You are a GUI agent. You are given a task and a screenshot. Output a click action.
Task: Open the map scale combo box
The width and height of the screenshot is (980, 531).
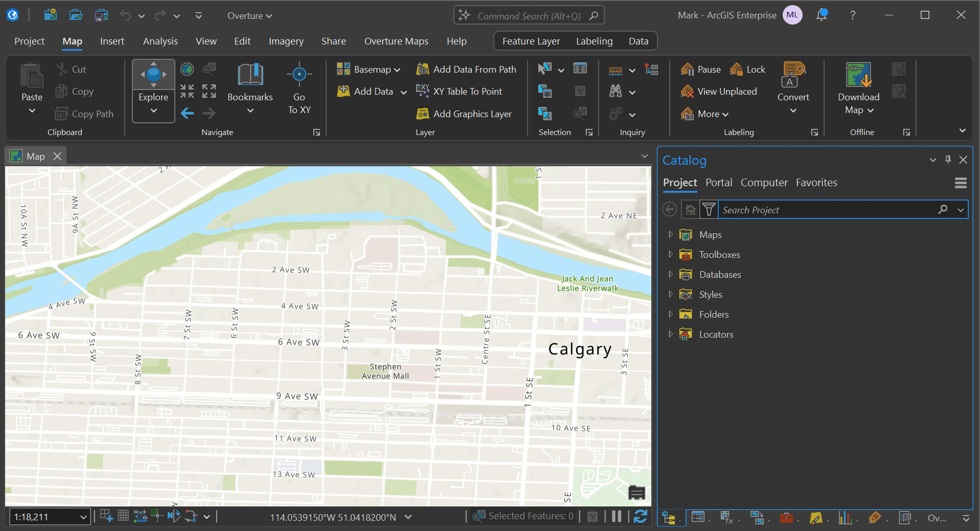point(50,517)
